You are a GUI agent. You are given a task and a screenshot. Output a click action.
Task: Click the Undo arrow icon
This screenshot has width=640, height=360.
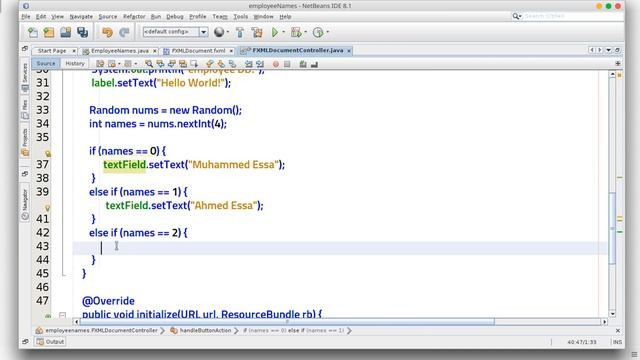pos(107,32)
